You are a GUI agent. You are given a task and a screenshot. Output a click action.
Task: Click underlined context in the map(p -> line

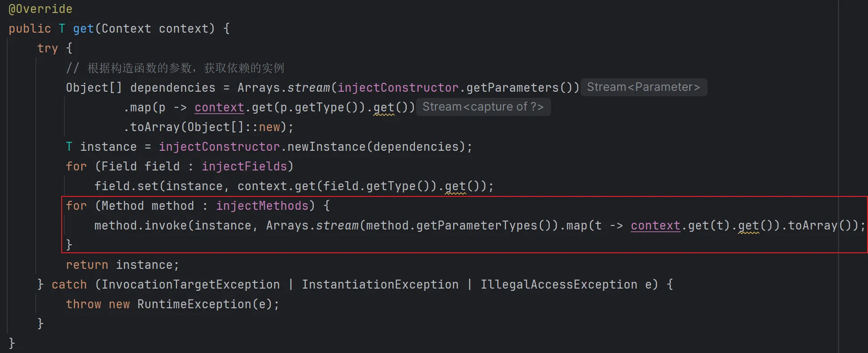coord(219,107)
